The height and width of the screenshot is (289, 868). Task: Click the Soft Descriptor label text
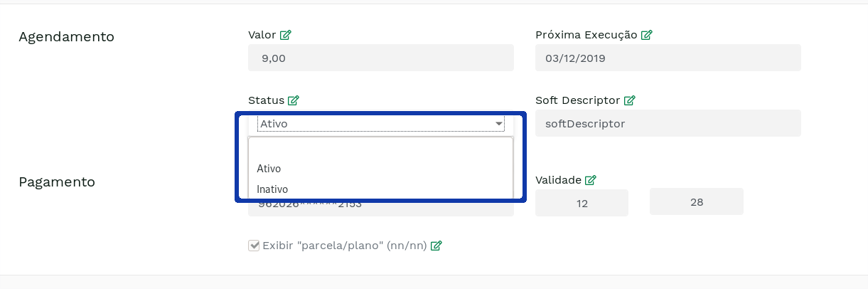pyautogui.click(x=577, y=100)
